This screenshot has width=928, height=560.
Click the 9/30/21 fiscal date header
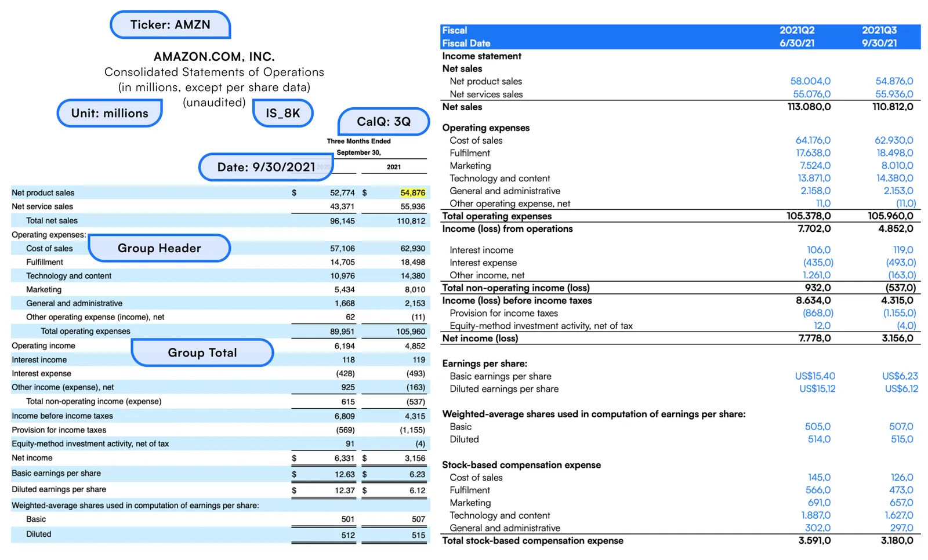[879, 43]
